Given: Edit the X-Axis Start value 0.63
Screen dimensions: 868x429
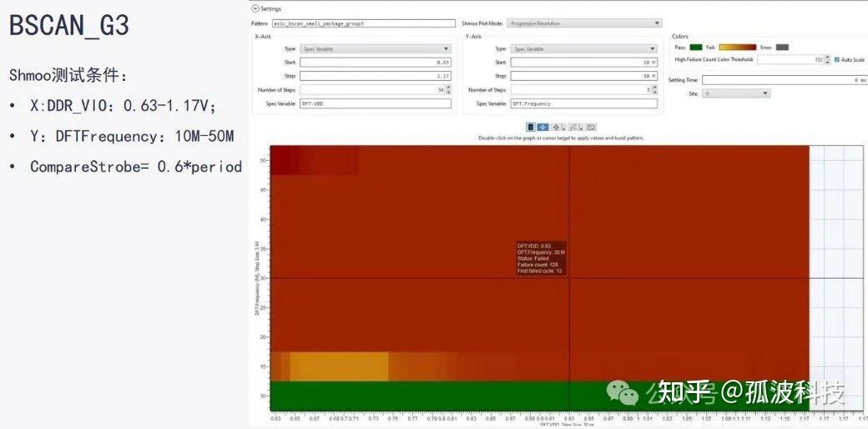Looking at the screenshot, I should (376, 63).
